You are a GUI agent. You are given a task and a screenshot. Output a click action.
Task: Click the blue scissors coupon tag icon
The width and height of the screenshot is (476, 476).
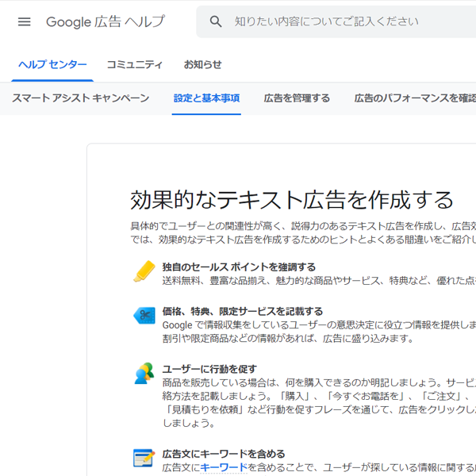(144, 316)
